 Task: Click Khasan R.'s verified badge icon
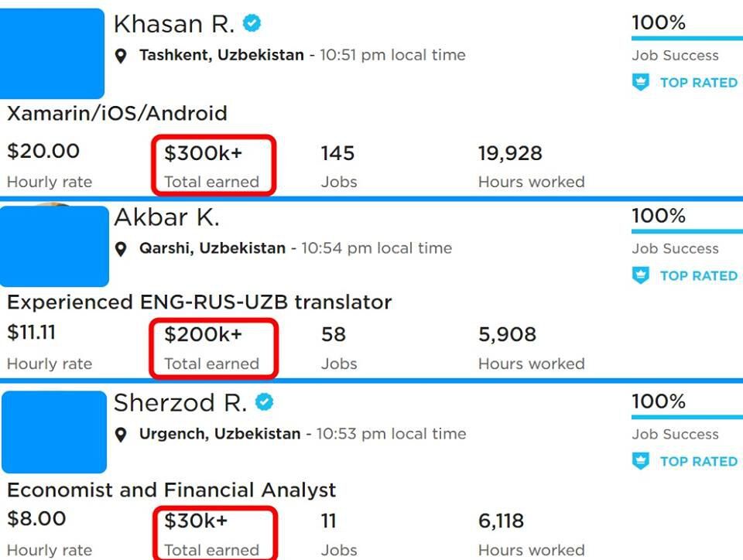coord(252,23)
